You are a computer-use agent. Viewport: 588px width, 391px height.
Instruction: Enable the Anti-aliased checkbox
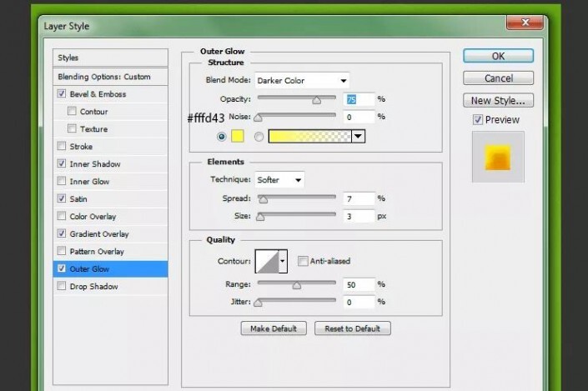click(x=303, y=261)
